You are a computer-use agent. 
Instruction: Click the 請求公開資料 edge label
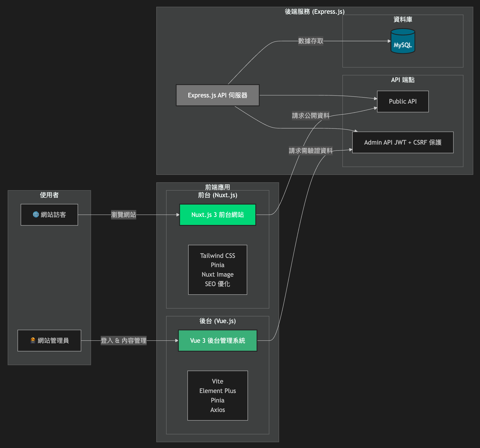point(310,116)
